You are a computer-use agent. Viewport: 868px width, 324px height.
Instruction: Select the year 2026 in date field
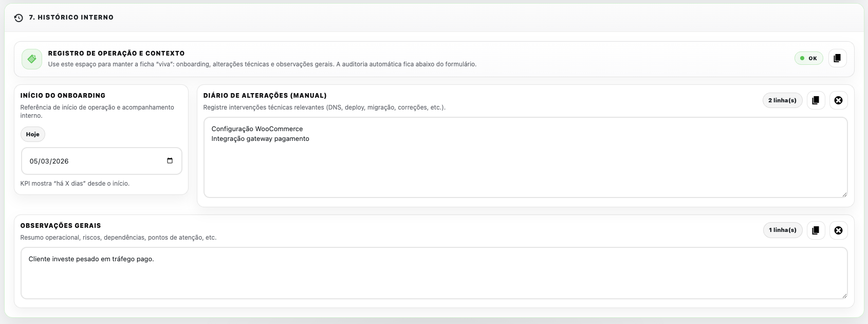click(x=60, y=161)
